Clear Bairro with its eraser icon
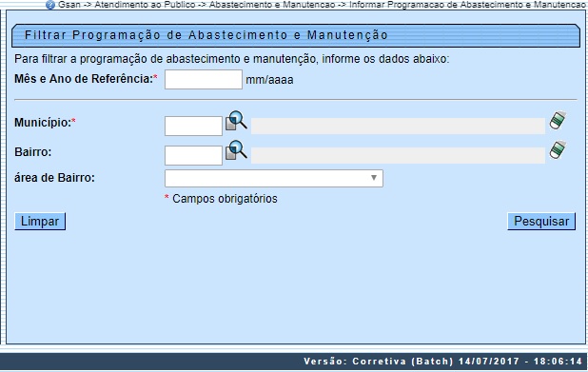 coord(558,150)
